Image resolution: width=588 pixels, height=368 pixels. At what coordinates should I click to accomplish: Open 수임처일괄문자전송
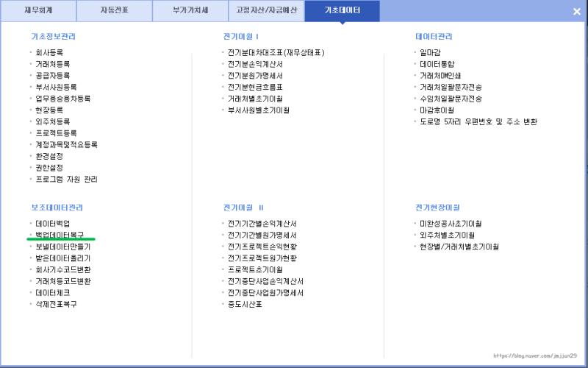click(451, 99)
